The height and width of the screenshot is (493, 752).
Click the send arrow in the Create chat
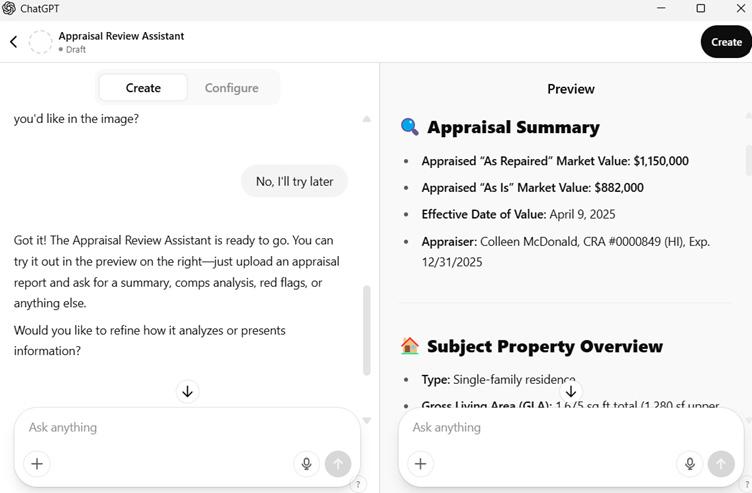click(x=338, y=463)
